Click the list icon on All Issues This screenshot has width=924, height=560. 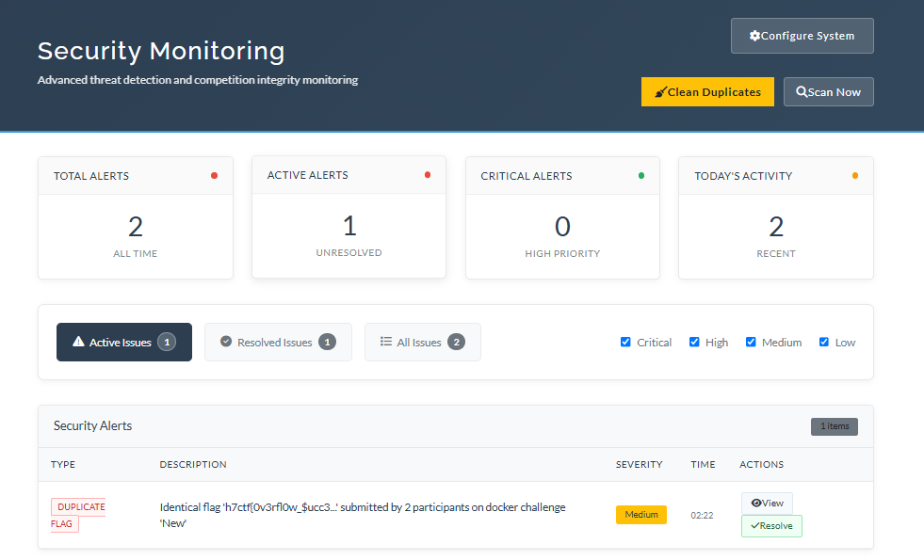pyautogui.click(x=385, y=342)
